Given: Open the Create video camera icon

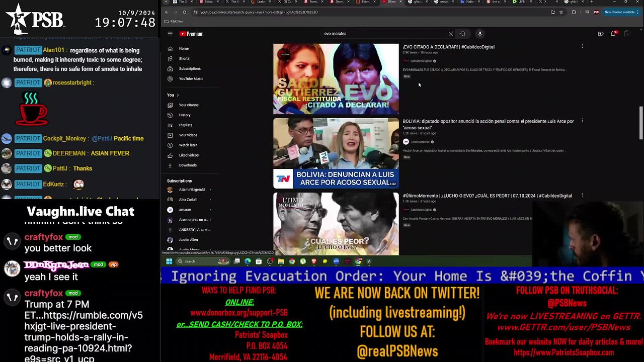Looking at the screenshot, I should coord(601,34).
